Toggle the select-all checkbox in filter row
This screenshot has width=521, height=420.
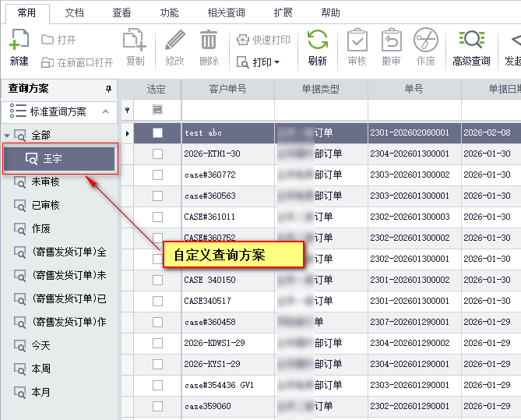pos(157,110)
